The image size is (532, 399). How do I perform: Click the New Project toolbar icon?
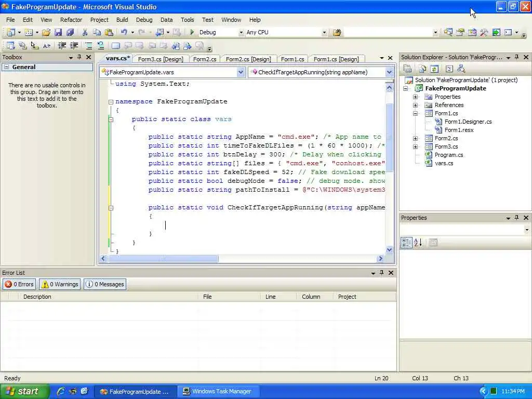(x=11, y=32)
